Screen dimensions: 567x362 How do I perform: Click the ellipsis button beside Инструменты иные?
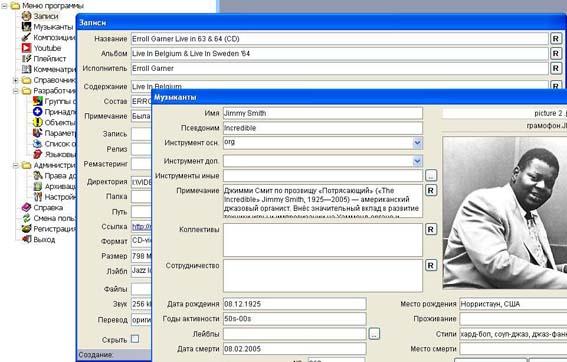[431, 175]
